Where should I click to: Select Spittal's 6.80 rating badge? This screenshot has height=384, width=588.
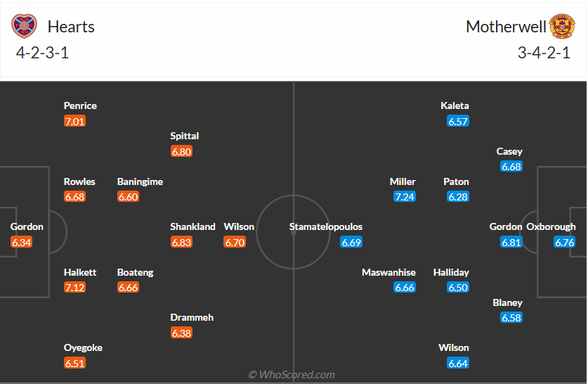(x=181, y=151)
